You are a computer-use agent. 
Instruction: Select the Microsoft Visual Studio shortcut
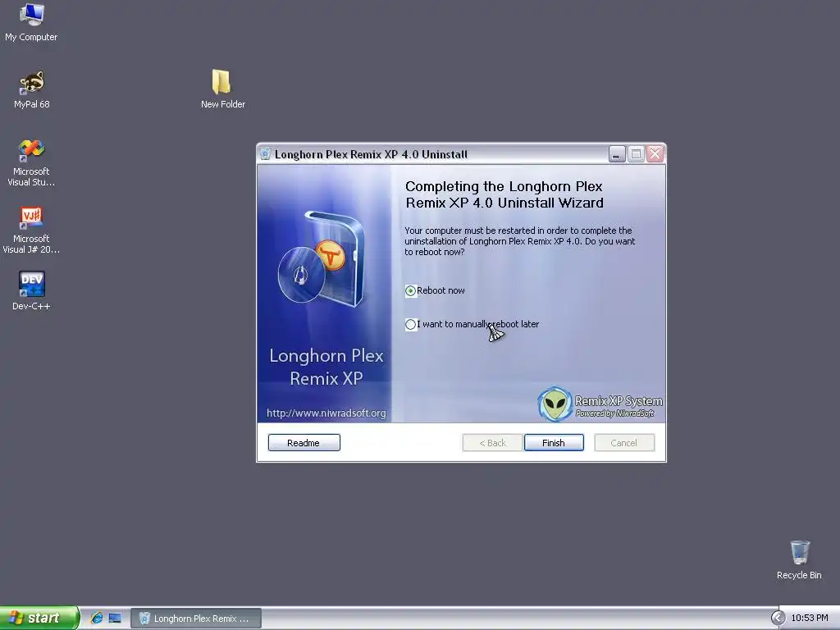coord(31,162)
